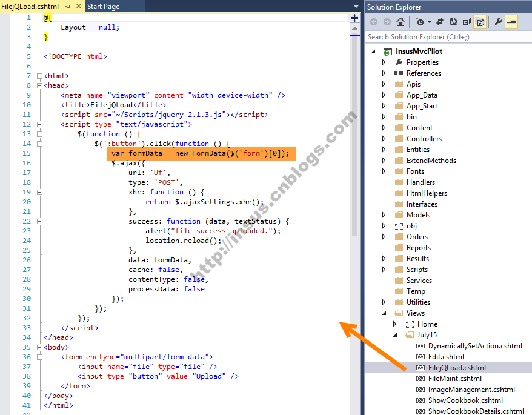Expand the References node
The image size is (532, 415).
coord(384,73)
